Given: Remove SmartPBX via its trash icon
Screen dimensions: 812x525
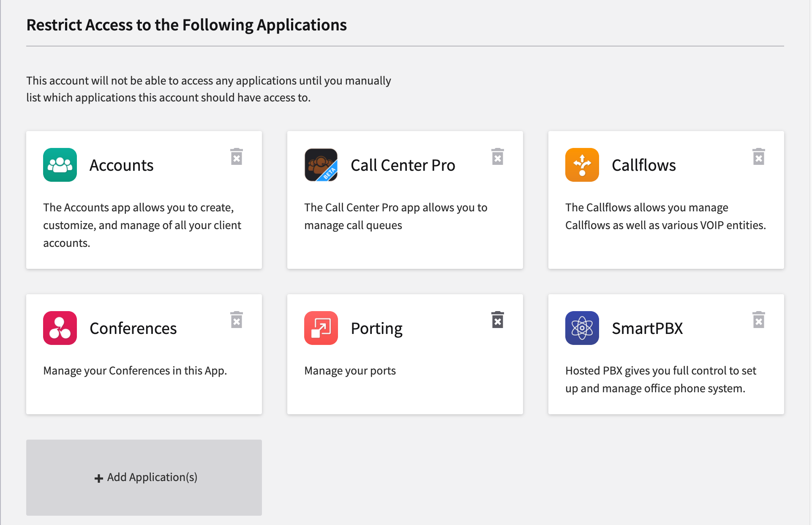Looking at the screenshot, I should tap(759, 320).
